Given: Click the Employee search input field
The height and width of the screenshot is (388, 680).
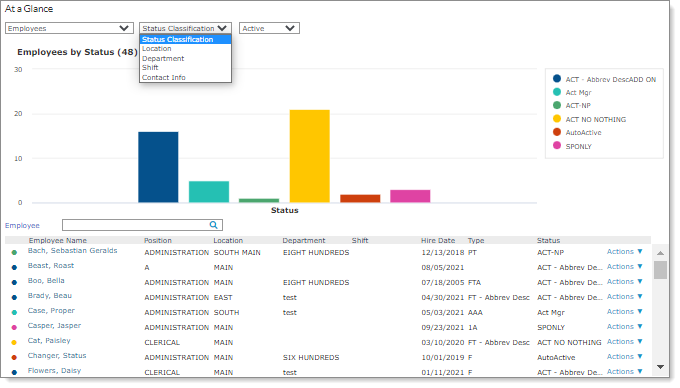Looking at the screenshot, I should point(142,225).
